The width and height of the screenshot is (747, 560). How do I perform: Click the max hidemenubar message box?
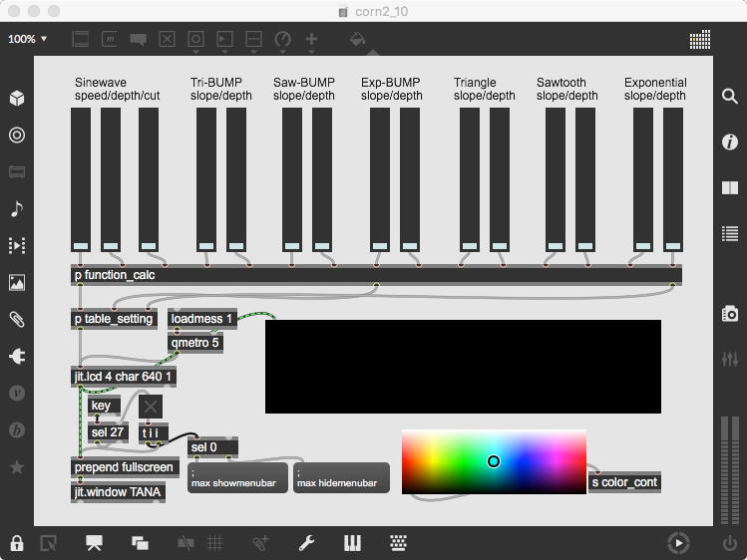[x=341, y=477]
